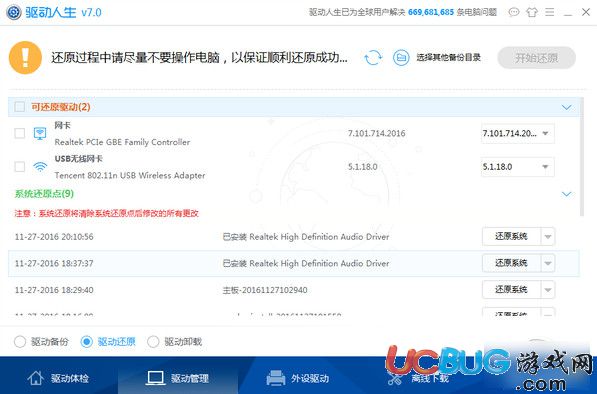The image size is (597, 394).
Task: Click the 开始还原 button
Action: (x=536, y=58)
